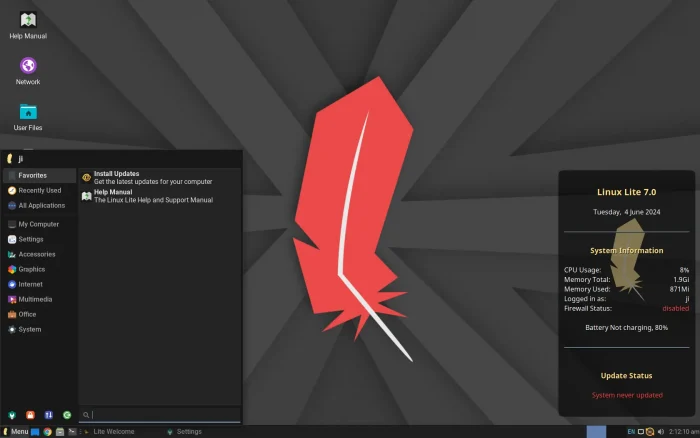Expand the Accessories category

[x=37, y=254]
